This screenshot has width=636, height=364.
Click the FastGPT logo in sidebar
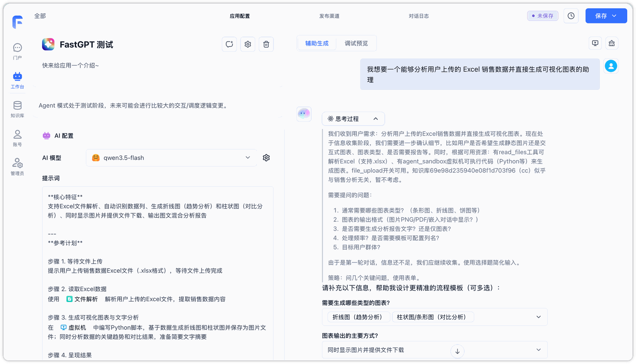click(x=17, y=22)
